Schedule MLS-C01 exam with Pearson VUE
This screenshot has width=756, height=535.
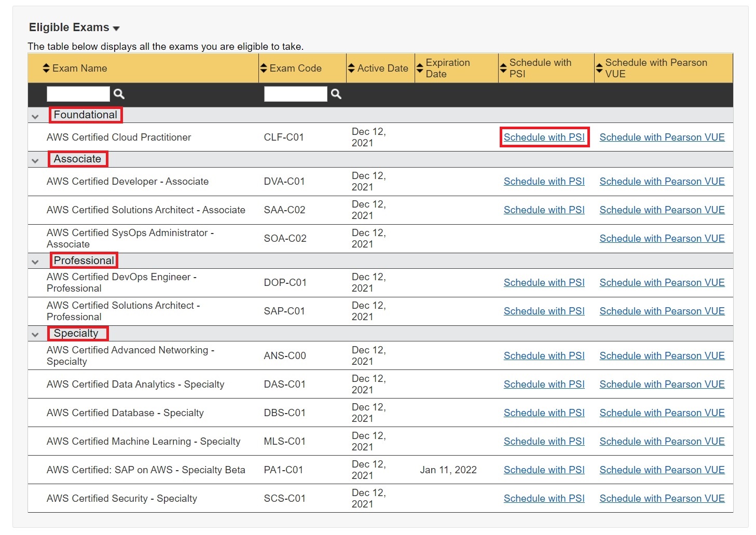[x=662, y=441]
